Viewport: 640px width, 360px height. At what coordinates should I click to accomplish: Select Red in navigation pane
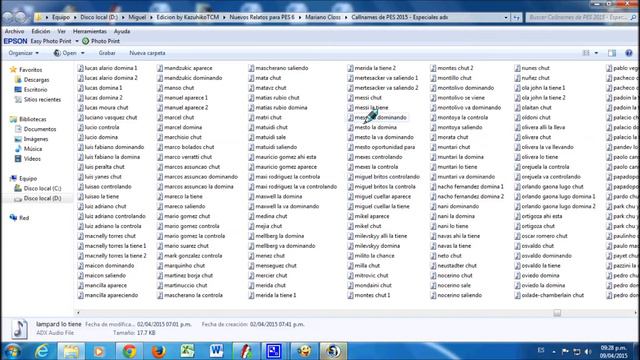click(x=24, y=218)
